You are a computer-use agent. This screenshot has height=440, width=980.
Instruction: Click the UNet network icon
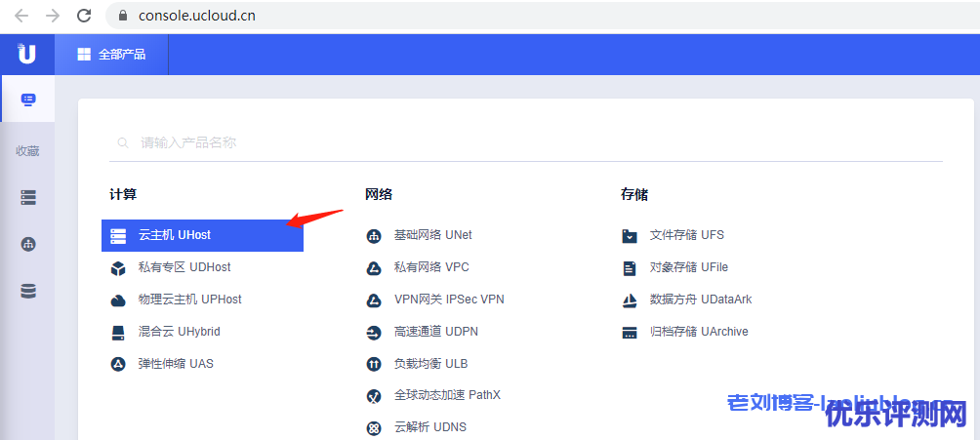pos(374,236)
